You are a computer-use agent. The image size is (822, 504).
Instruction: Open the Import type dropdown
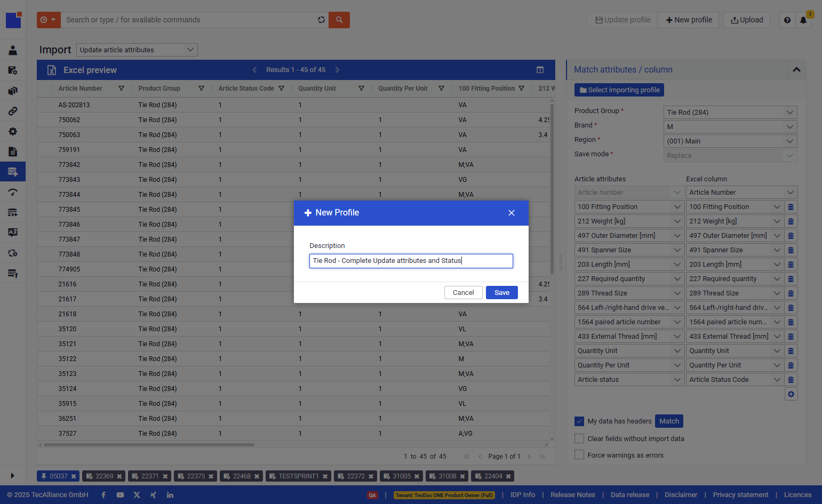(137, 50)
